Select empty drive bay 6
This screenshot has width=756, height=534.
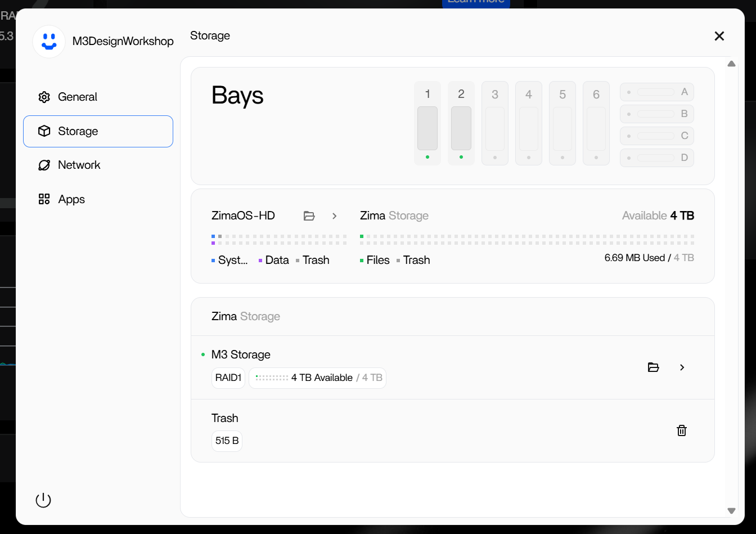click(596, 124)
